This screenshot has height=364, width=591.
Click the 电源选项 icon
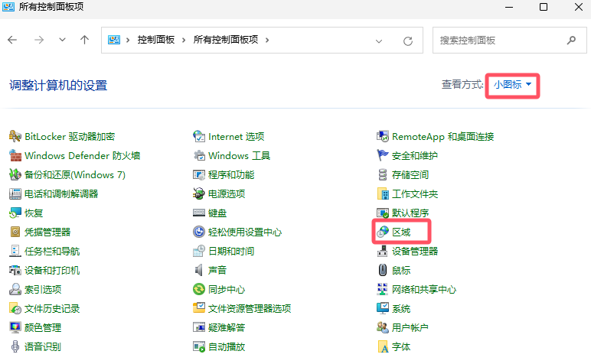pyautogui.click(x=198, y=194)
